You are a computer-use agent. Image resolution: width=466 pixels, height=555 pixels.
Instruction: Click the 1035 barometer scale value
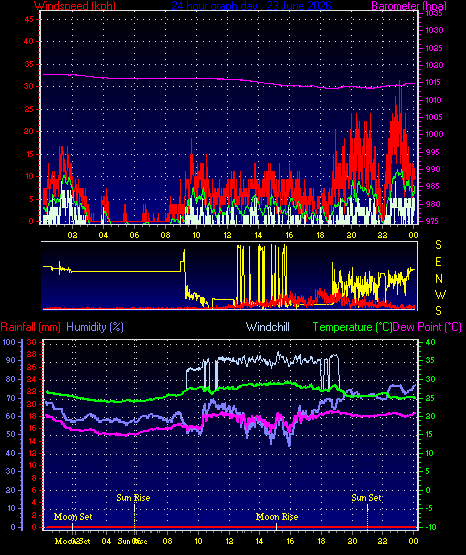tap(434, 13)
